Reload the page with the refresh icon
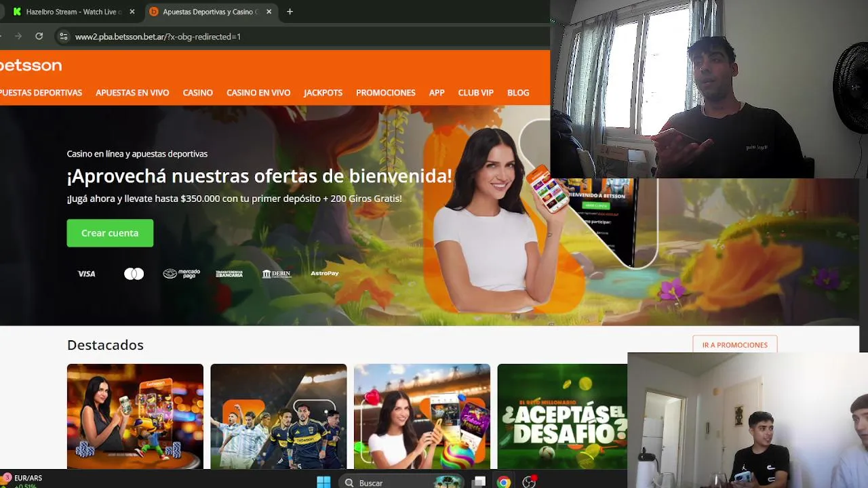Viewport: 868px width, 488px height. click(x=39, y=37)
